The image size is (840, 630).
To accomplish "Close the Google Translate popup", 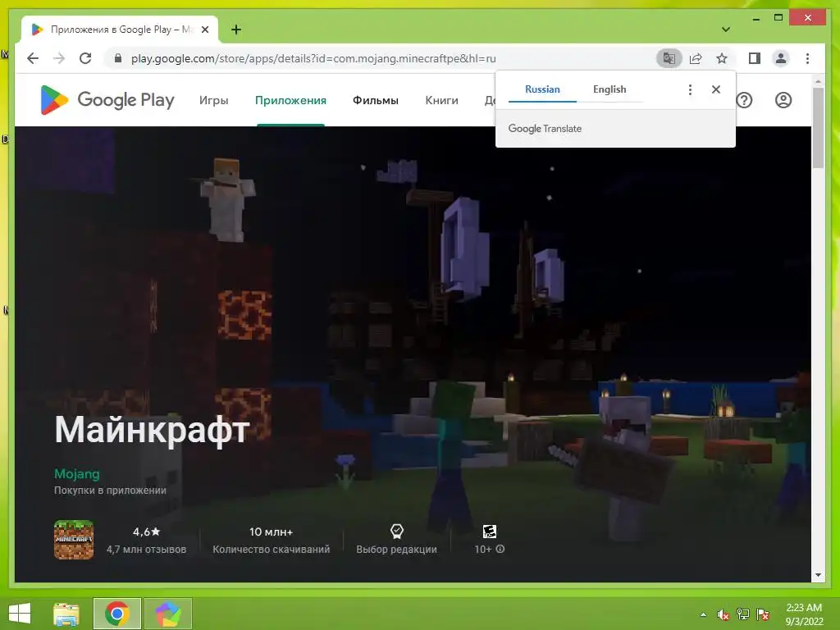I will (715, 89).
